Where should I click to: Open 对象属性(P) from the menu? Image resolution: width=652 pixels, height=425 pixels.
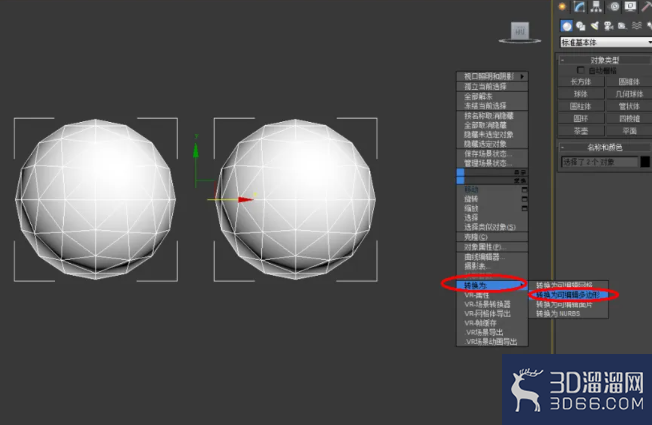click(x=492, y=247)
